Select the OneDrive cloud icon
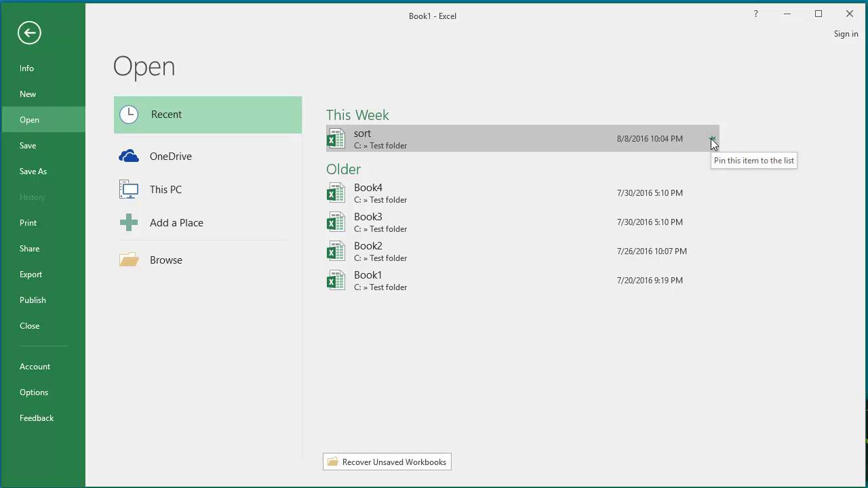Screen dimensions: 868x488 tap(129, 156)
